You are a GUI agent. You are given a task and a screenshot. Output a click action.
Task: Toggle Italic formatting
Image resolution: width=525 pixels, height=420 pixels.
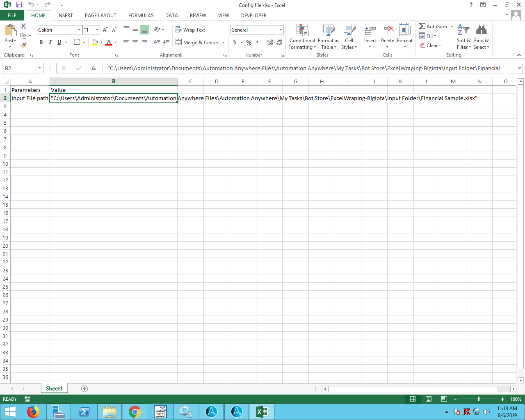tap(50, 43)
